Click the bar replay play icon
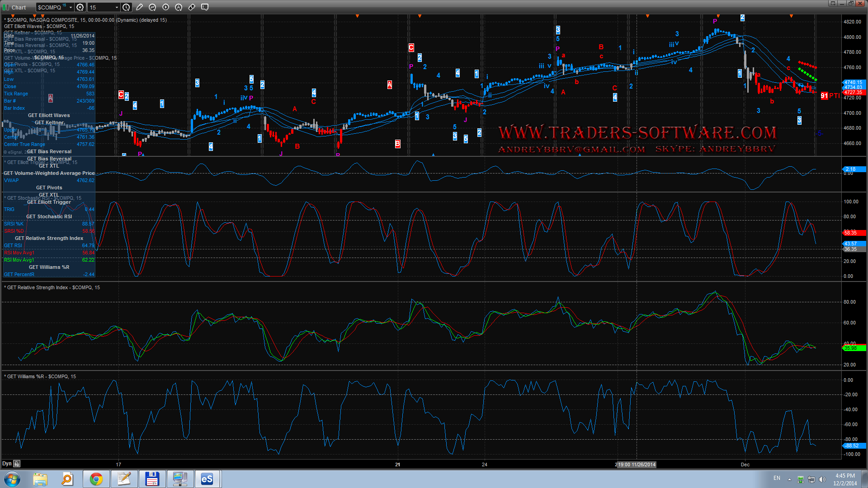This screenshot has height=488, width=868. [165, 7]
